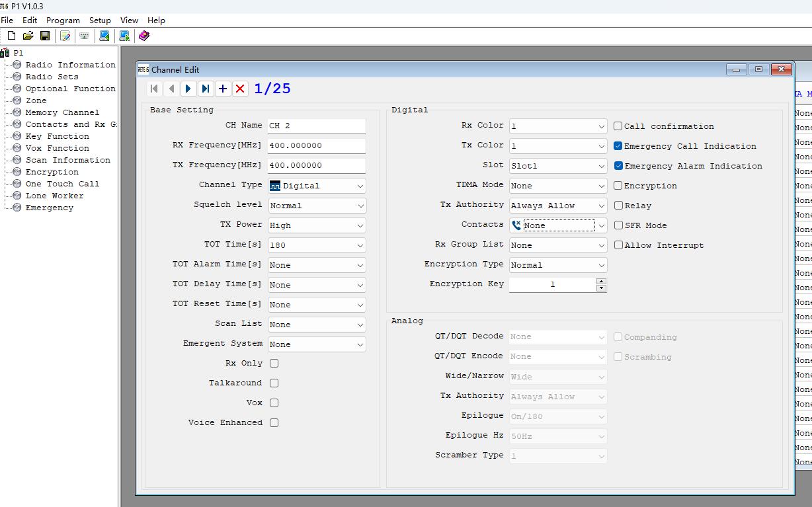The image size is (812, 507).
Task: Add a channel with the plus icon
Action: coord(223,89)
